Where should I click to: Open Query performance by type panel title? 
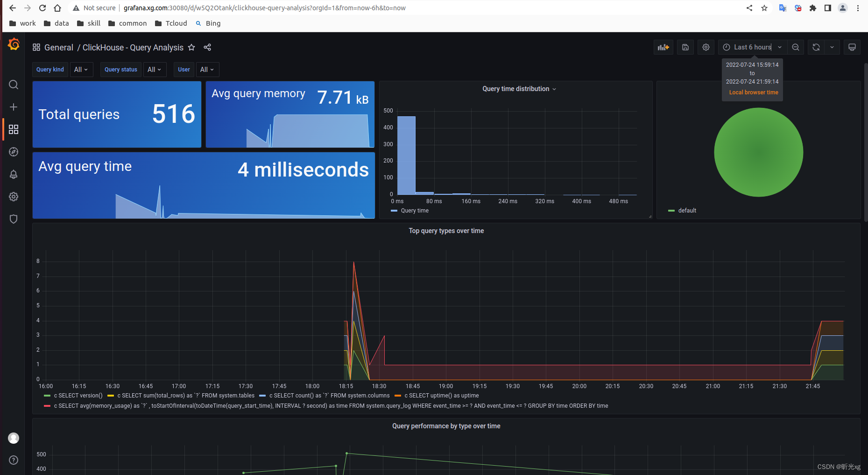(x=446, y=426)
